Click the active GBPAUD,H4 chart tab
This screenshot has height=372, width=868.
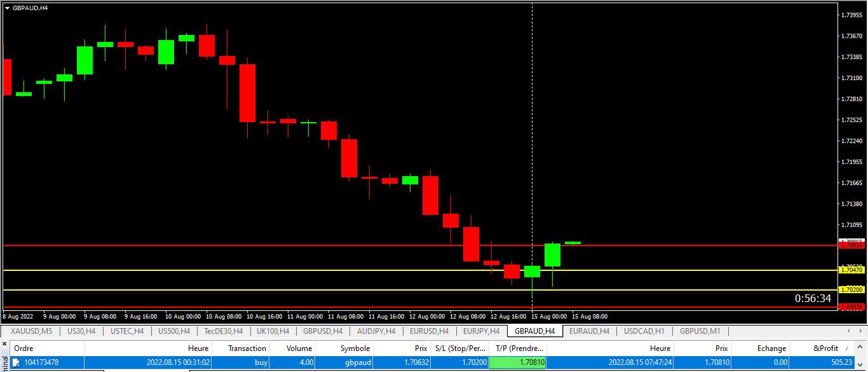pos(534,331)
